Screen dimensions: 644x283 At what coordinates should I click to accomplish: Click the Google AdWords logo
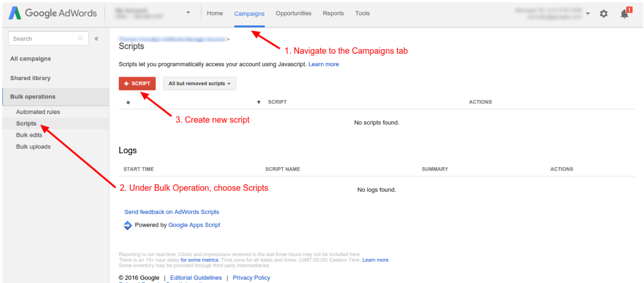coord(53,13)
